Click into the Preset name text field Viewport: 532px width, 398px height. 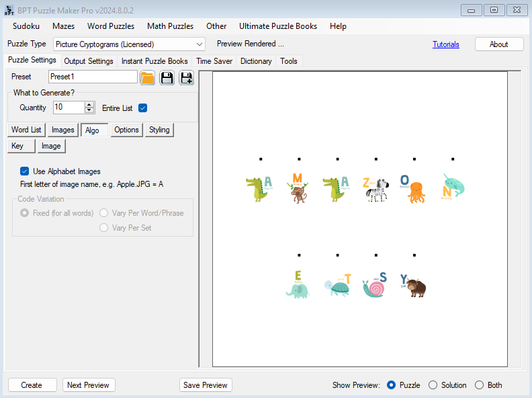point(92,77)
